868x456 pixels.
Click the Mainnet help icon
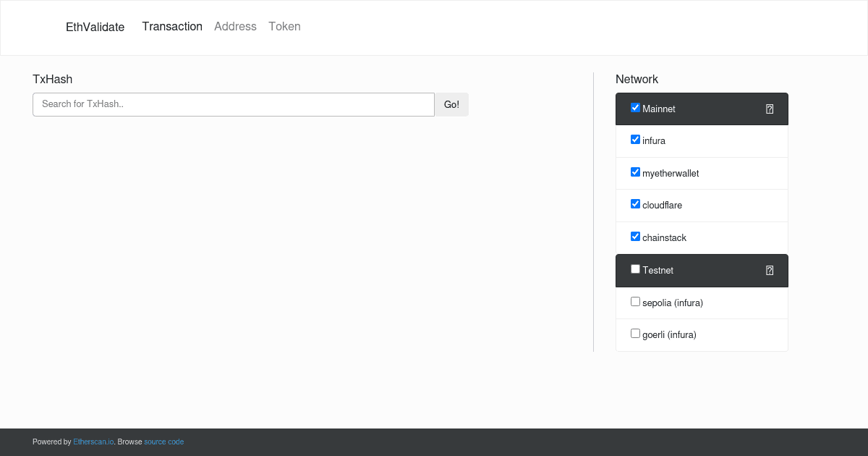pos(769,108)
